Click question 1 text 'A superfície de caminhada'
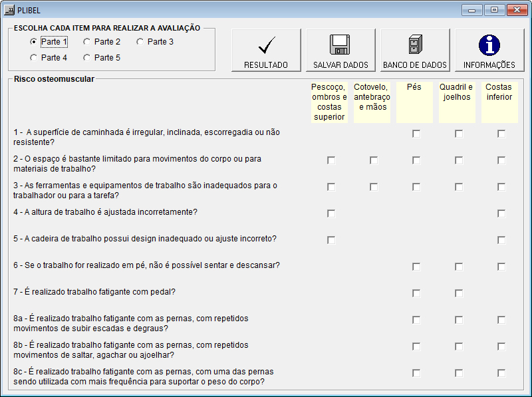The width and height of the screenshot is (532, 397). pyautogui.click(x=75, y=132)
